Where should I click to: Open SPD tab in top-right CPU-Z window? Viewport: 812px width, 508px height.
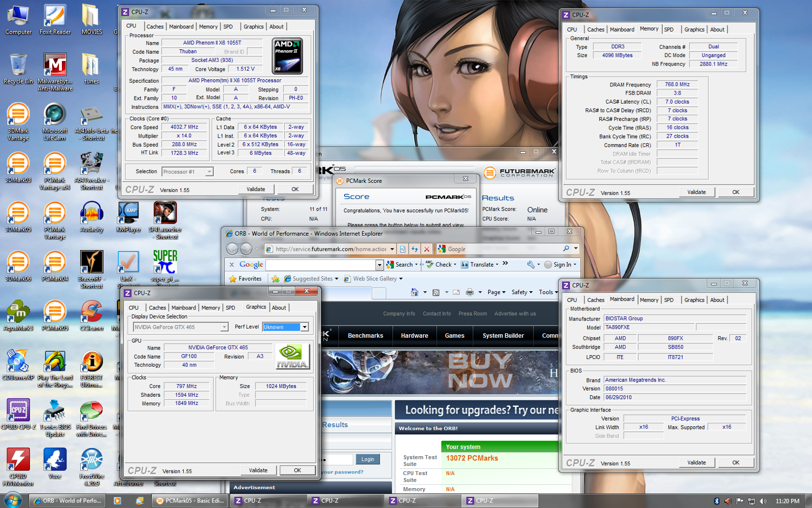coord(669,29)
